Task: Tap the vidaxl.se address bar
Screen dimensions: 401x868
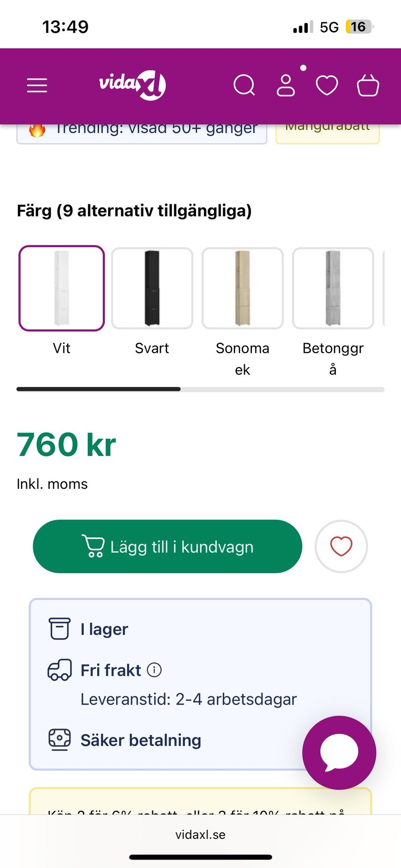Action: pos(200,835)
